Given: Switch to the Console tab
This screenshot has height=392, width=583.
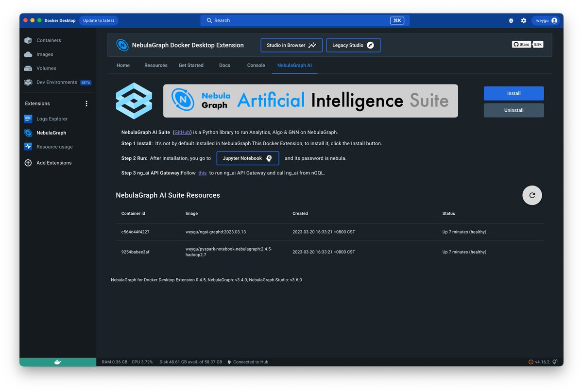Looking at the screenshot, I should coord(256,65).
